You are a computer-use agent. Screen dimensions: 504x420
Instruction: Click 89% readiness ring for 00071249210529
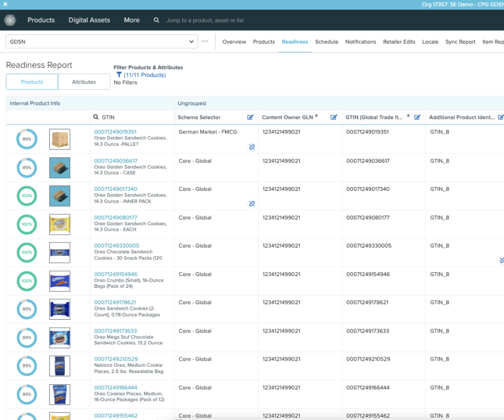(x=27, y=366)
